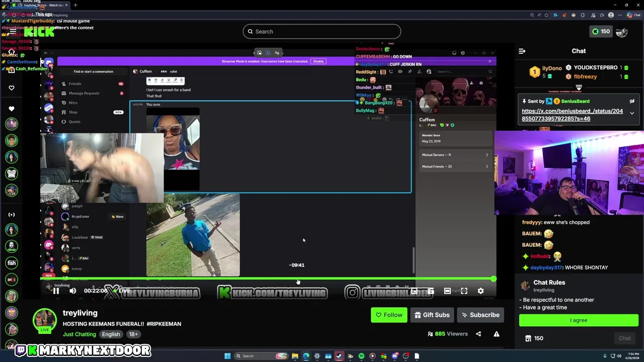644x362 pixels.
Task: Open Shop in the streamed Discord window
Action: coord(73,112)
